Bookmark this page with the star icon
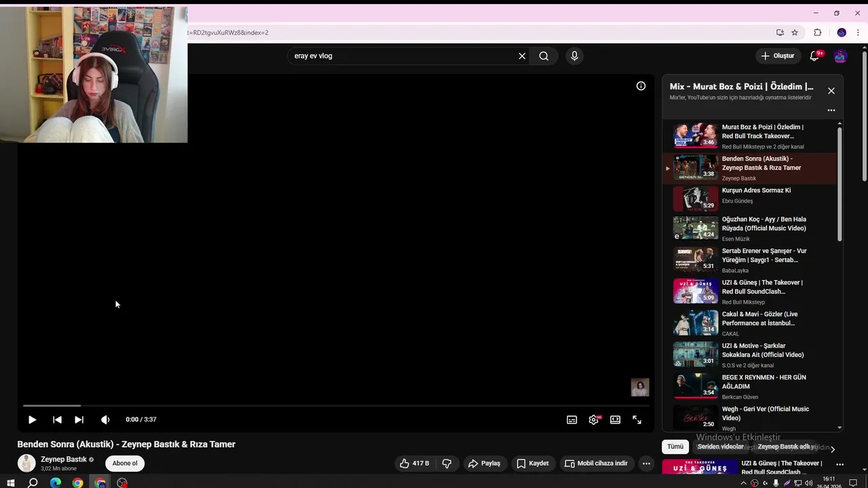Screen dimensions: 868x488 (x=795, y=33)
